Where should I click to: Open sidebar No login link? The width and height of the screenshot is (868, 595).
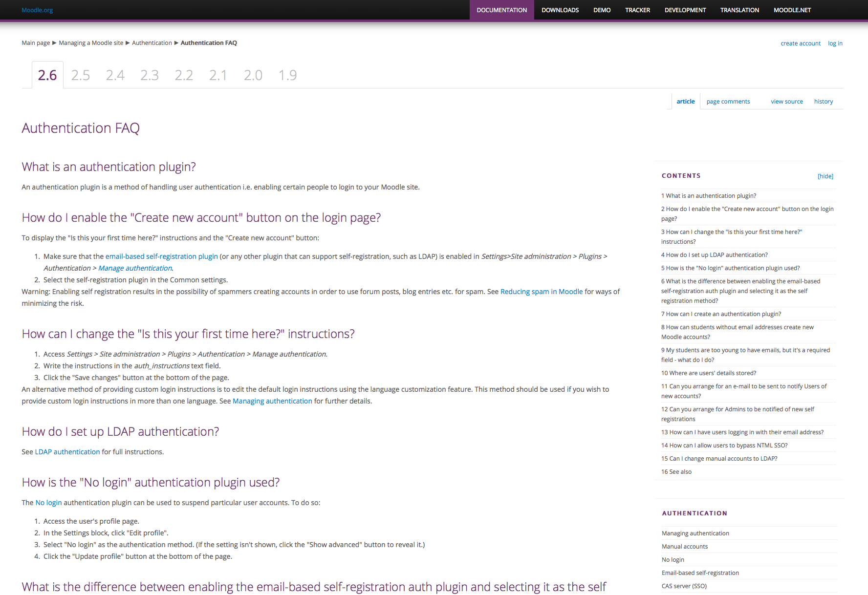673,560
